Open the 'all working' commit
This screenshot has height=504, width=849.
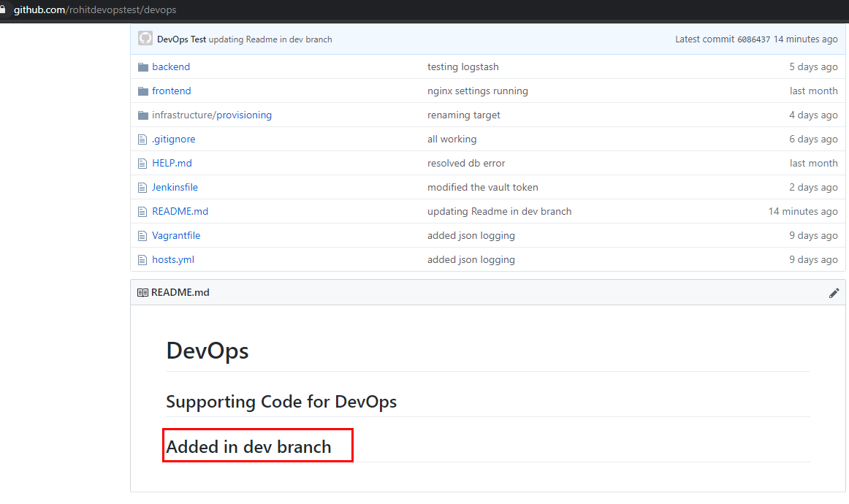coord(452,139)
